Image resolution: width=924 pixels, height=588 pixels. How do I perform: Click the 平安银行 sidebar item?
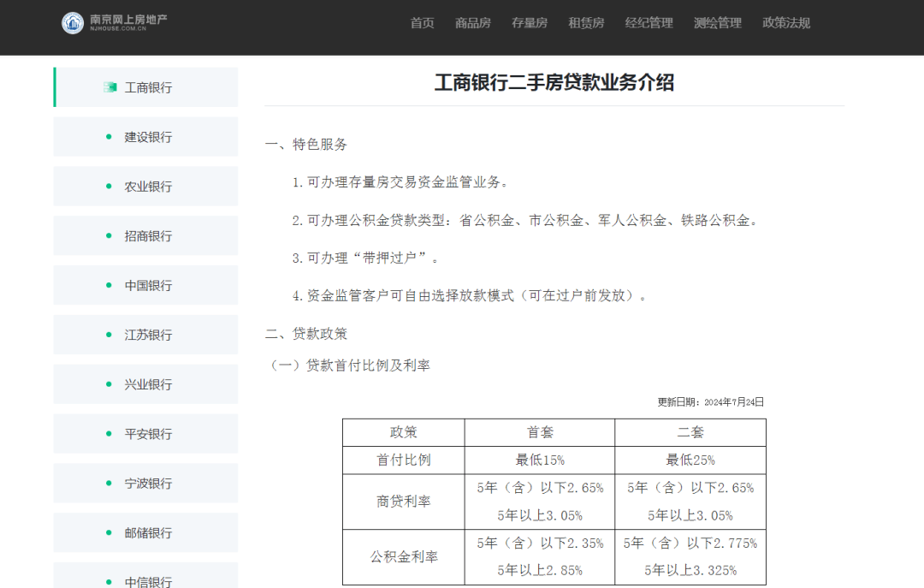pyautogui.click(x=147, y=434)
